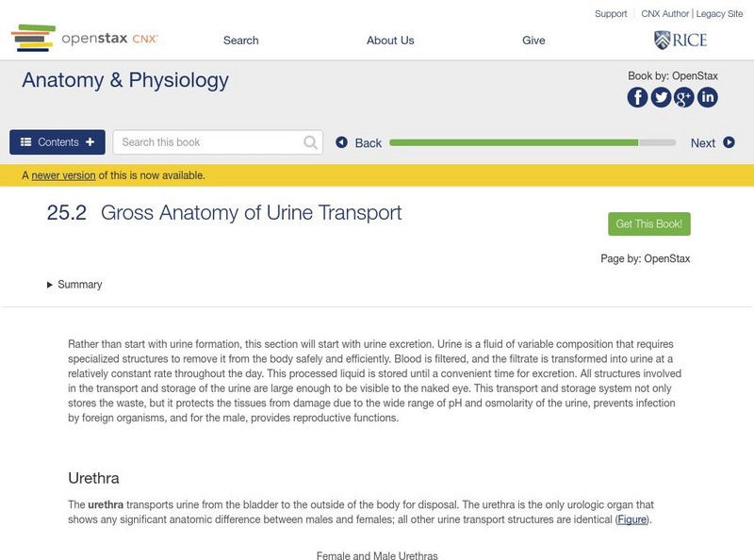Click the Back arrow icon
This screenshot has height=560, width=754.
[342, 142]
